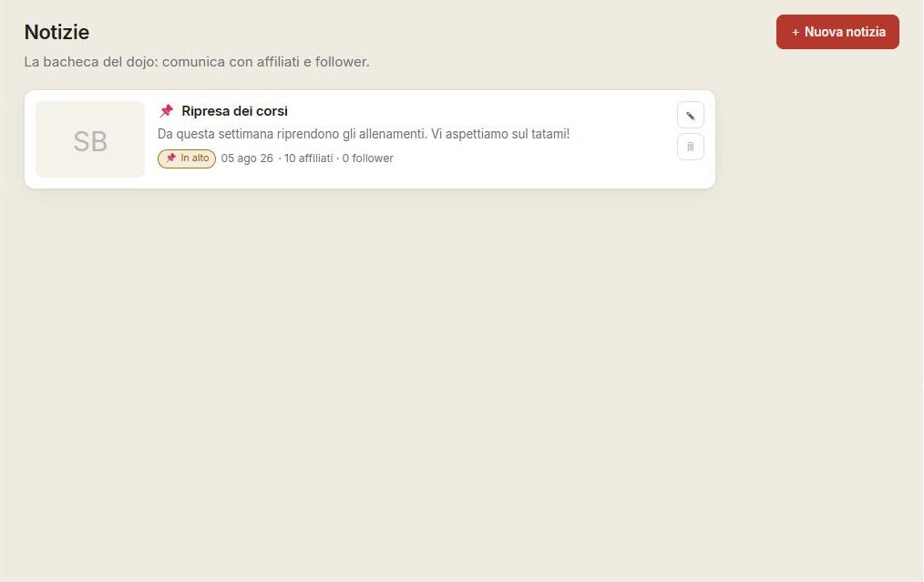Click the bacheca del dojo subtitle text

click(x=197, y=62)
